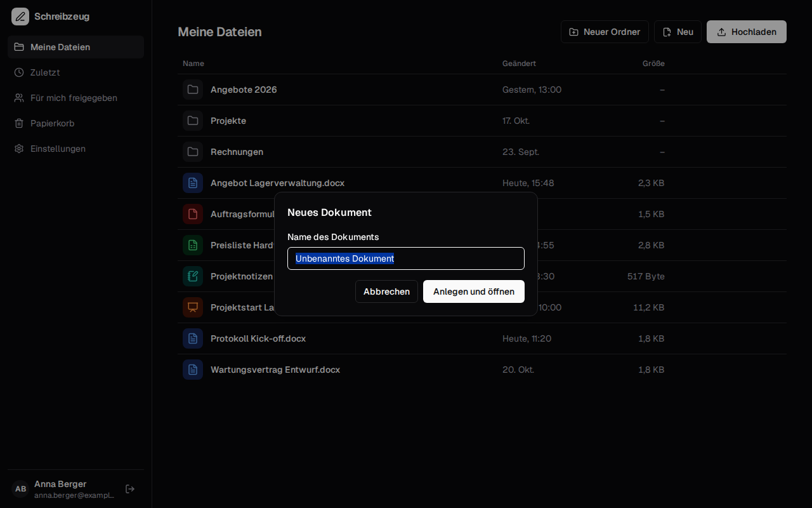Click the 23. Sept. date cell
The width and height of the screenshot is (812, 508).
pyautogui.click(x=521, y=152)
